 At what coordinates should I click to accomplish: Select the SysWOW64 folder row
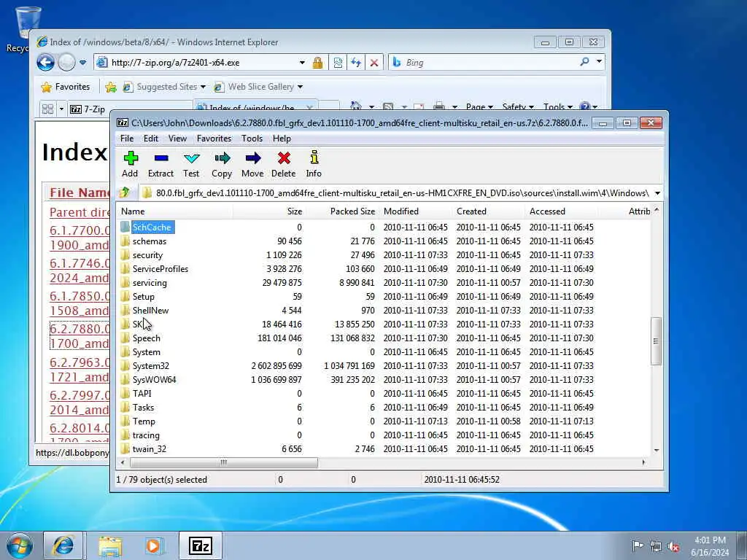click(x=384, y=379)
